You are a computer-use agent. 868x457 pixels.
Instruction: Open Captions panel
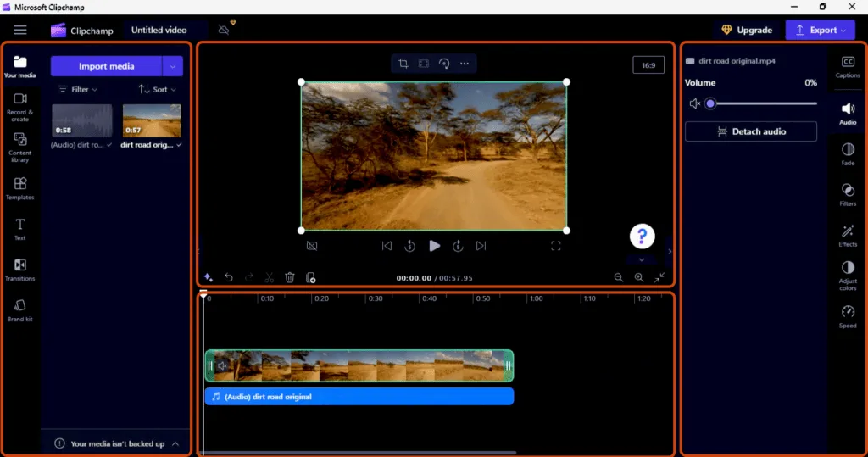848,66
